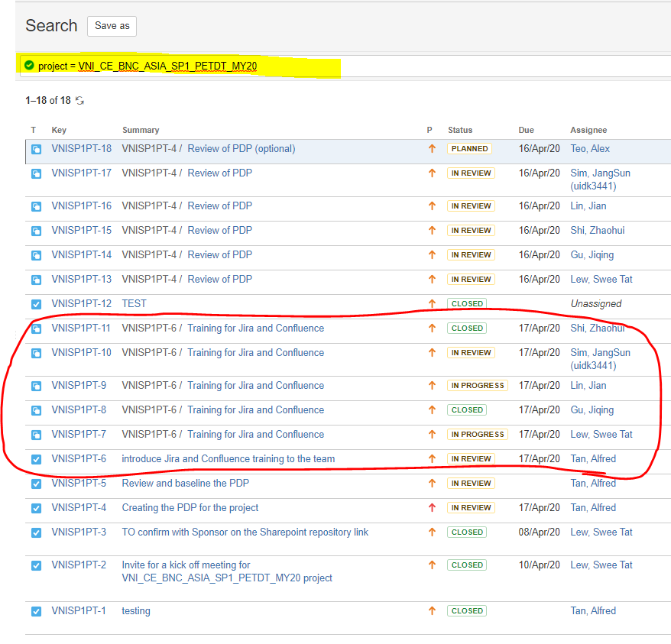Screen dimensions: 671x644
Task: Open 'Creating the PDP for the project'
Action: click(190, 507)
